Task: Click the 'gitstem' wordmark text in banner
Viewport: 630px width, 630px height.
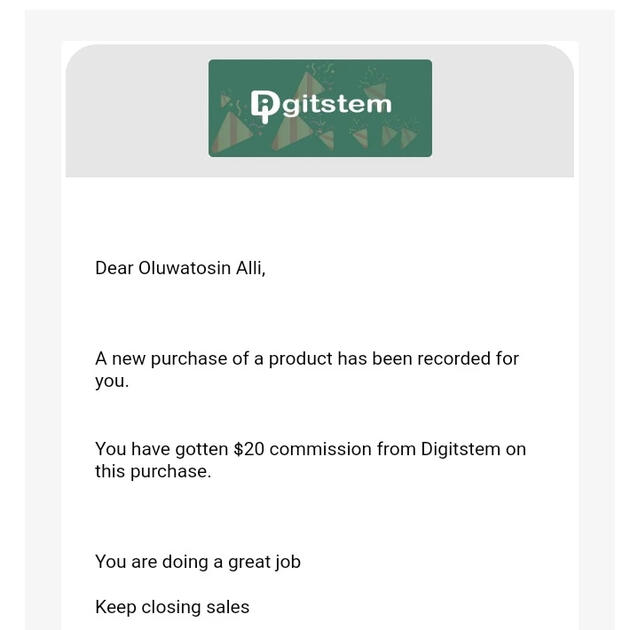Action: [336, 103]
